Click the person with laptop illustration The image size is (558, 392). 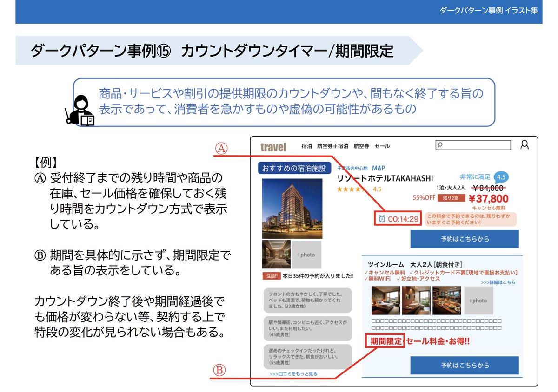(80, 110)
